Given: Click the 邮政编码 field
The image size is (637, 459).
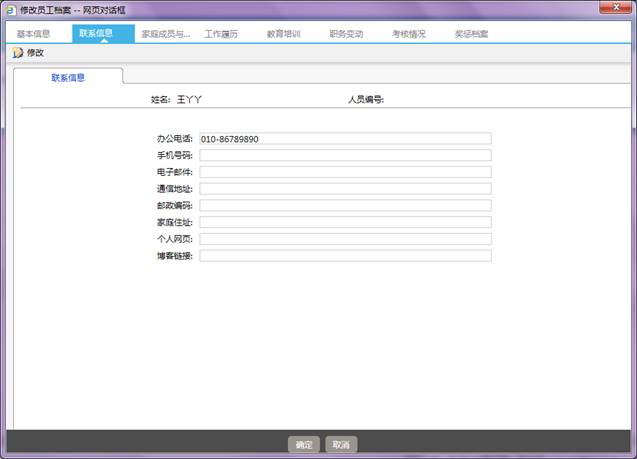Looking at the screenshot, I should tap(345, 205).
